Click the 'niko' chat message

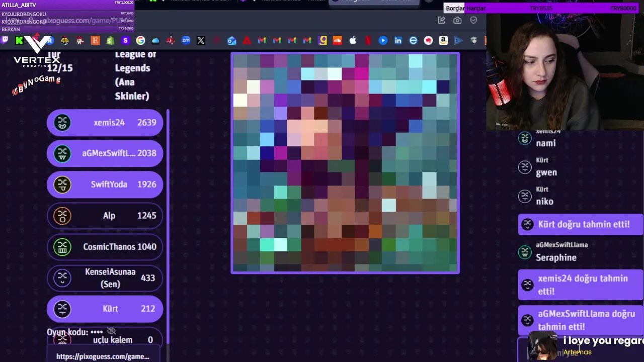pos(544,202)
